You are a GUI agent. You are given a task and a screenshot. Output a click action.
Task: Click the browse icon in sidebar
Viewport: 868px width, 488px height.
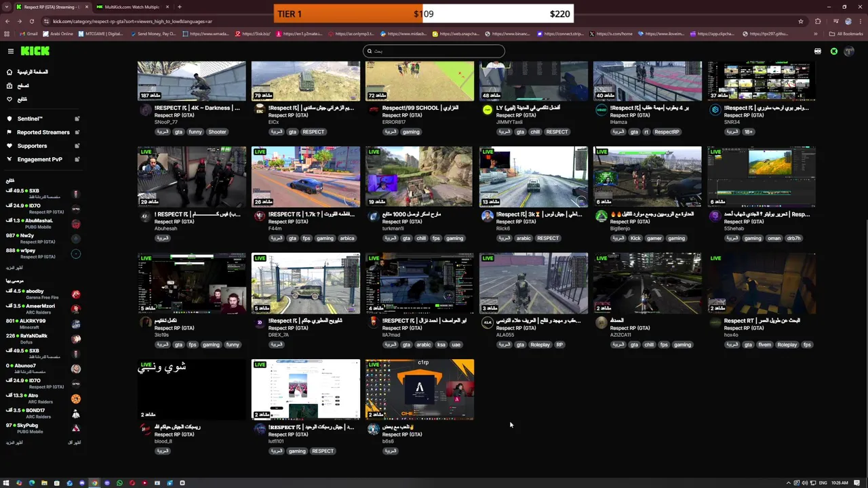point(9,85)
